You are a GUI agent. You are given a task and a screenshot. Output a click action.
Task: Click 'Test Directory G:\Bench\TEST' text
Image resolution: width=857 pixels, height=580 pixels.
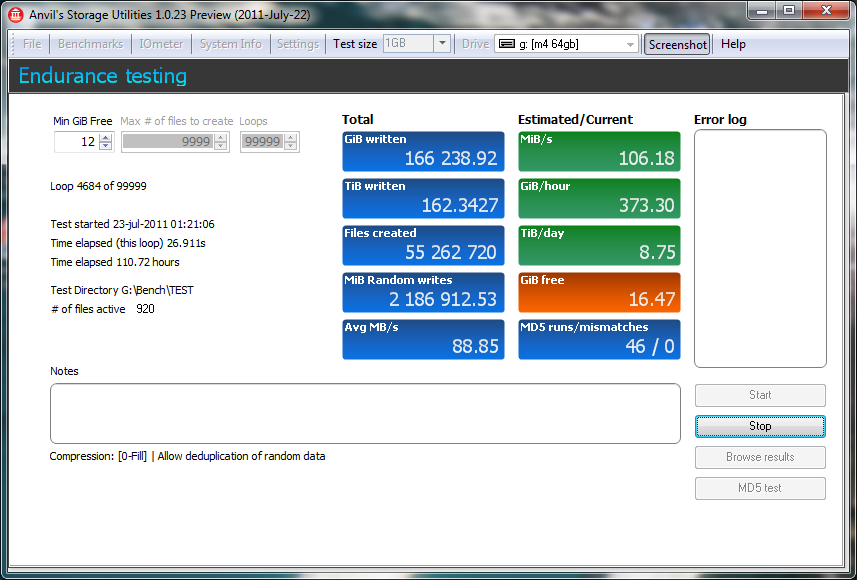122,290
